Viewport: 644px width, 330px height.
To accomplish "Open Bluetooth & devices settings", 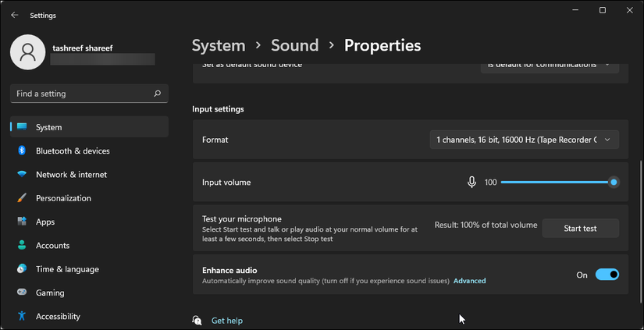I will (73, 151).
